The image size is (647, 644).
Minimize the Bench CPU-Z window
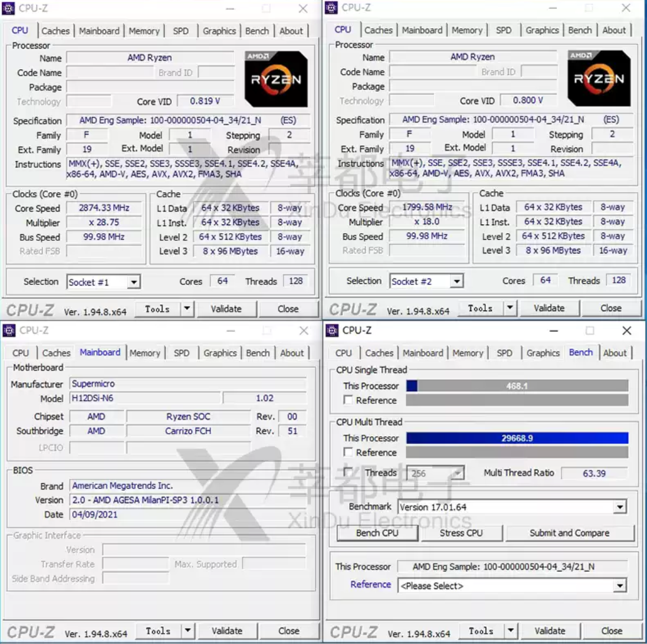[554, 330]
